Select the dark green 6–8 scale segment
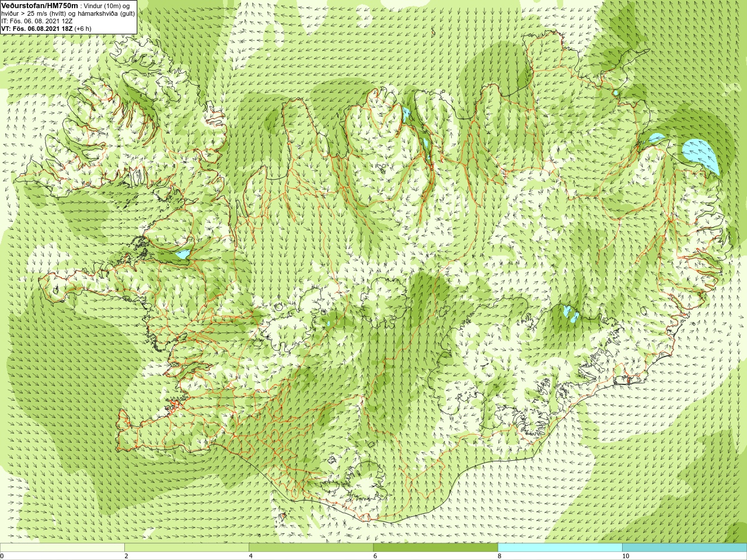Screen dimensions: 747x560 (x=435, y=548)
